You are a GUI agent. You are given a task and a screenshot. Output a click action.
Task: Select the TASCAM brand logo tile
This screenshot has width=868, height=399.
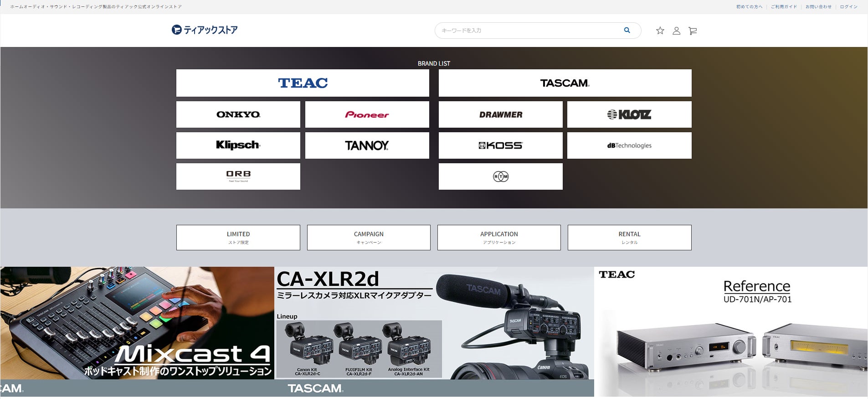coord(565,83)
